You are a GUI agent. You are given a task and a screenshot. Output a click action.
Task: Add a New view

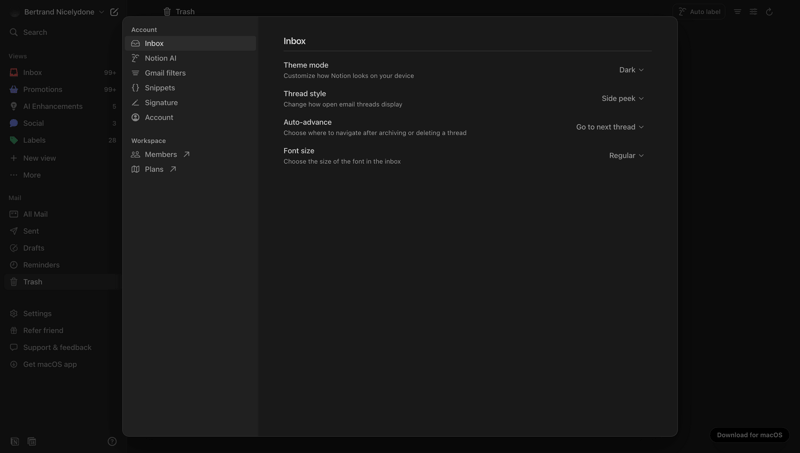click(x=61, y=158)
